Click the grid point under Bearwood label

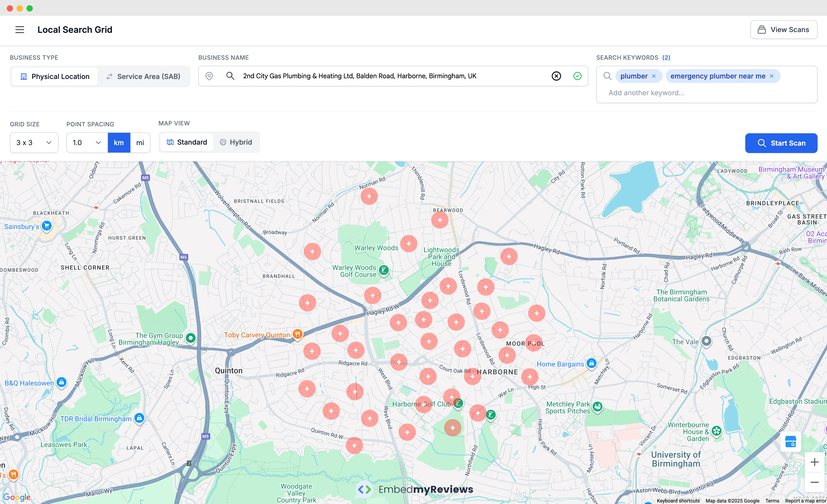[x=440, y=220]
